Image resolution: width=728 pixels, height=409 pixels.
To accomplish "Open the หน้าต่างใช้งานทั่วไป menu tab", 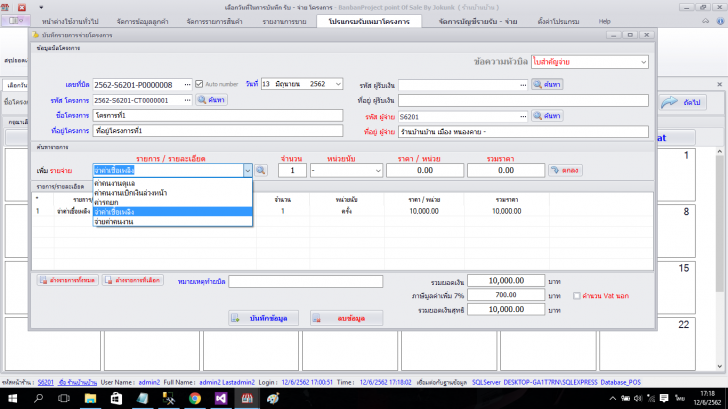I will pos(70,21).
